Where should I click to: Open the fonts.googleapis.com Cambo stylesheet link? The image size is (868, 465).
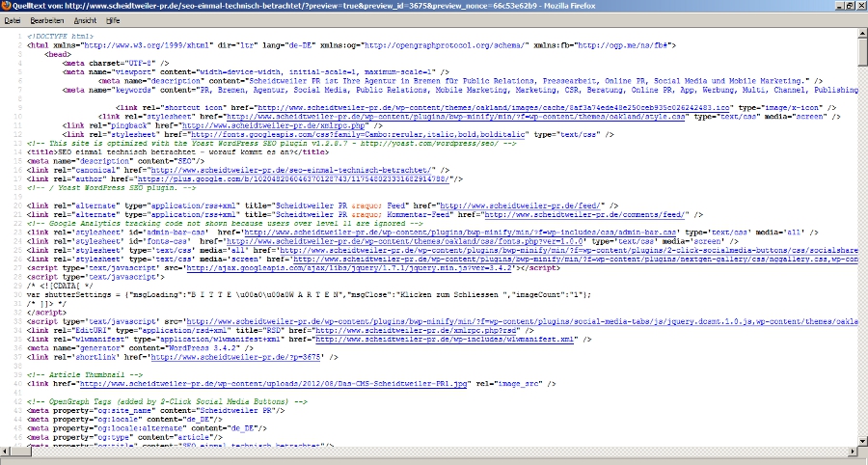[x=360, y=134]
